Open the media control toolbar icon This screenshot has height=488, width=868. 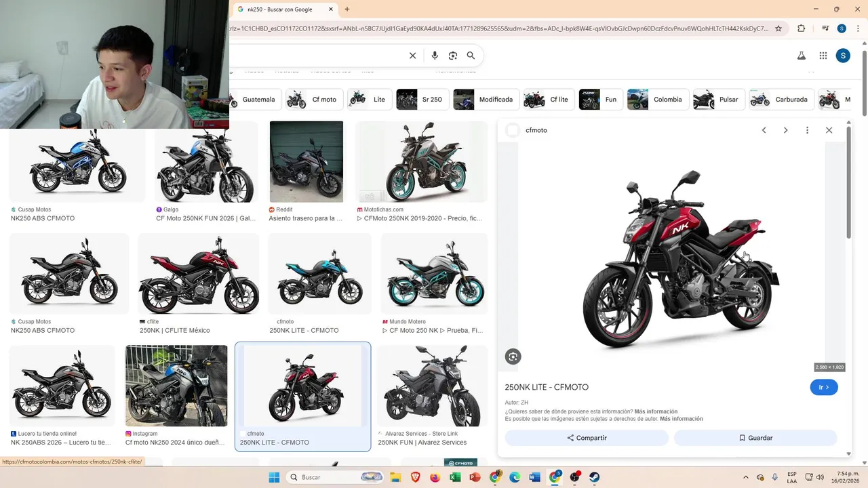coord(825,28)
